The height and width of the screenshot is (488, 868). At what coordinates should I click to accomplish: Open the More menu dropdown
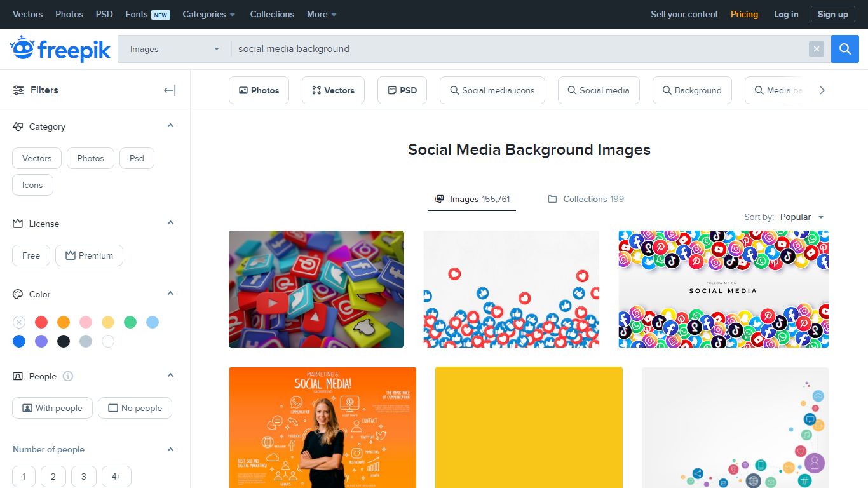322,14
